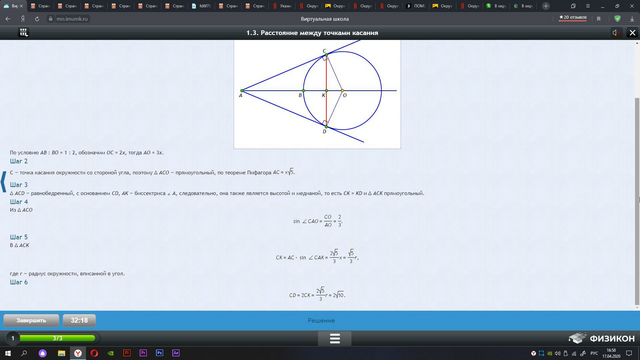The image size is (640, 360).
Task: Click the 32:18 timer button
Action: [79, 320]
